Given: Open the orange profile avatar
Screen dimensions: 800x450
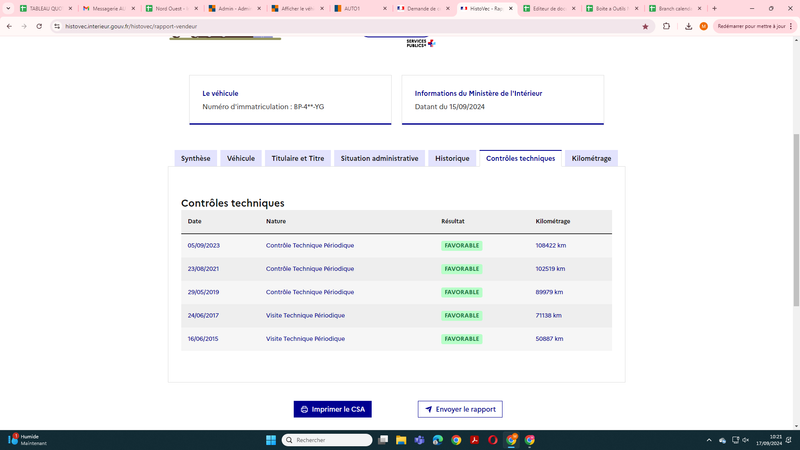Looking at the screenshot, I should coord(704,26).
